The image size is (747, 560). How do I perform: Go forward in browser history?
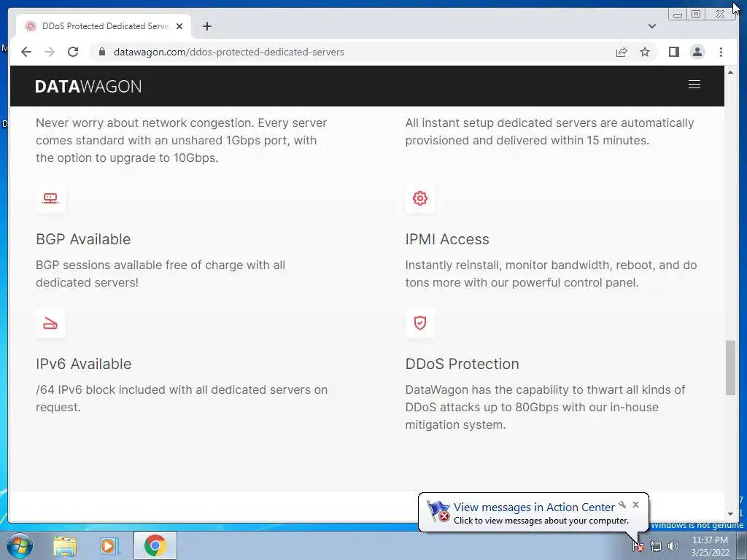(50, 52)
